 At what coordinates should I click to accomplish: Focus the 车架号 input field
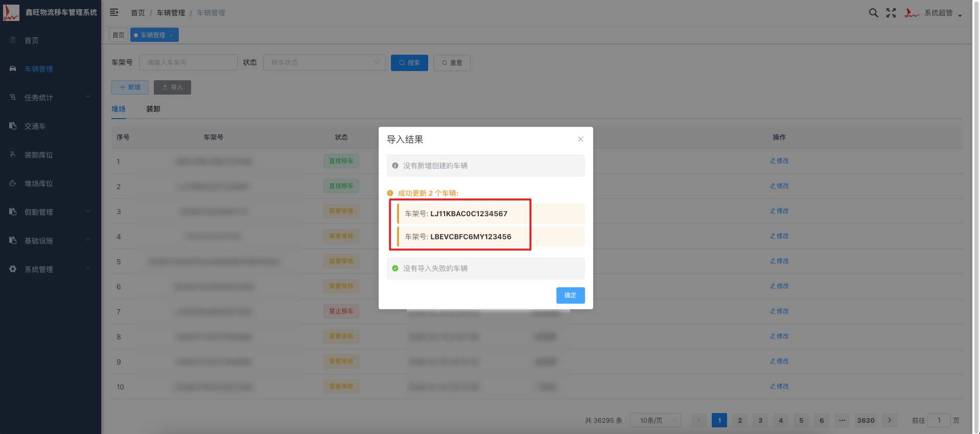point(188,62)
